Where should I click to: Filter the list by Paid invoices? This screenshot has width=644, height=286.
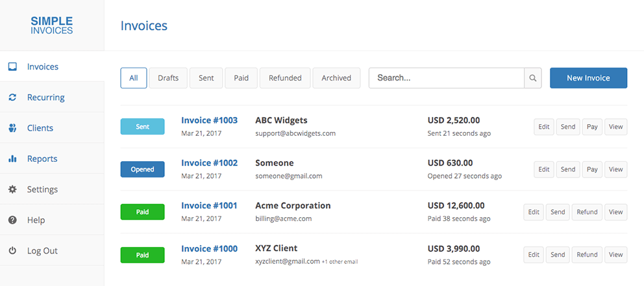241,78
